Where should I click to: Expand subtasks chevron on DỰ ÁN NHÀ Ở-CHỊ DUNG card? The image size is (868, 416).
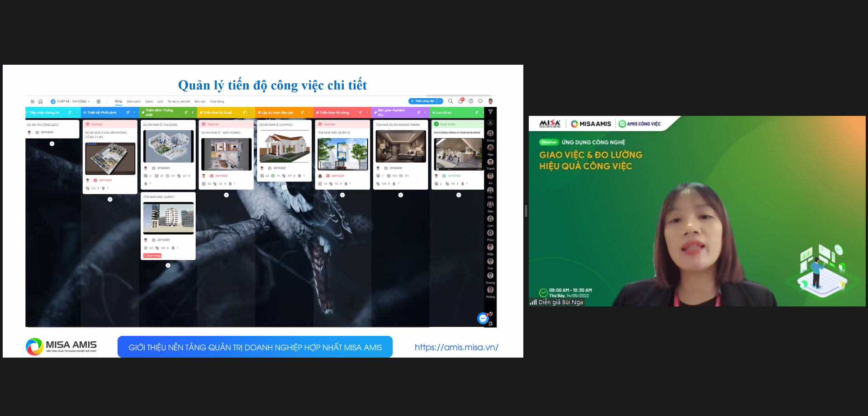[189, 176]
